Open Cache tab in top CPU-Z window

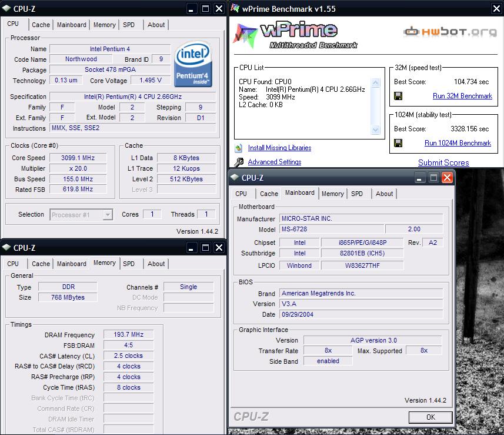coord(41,25)
